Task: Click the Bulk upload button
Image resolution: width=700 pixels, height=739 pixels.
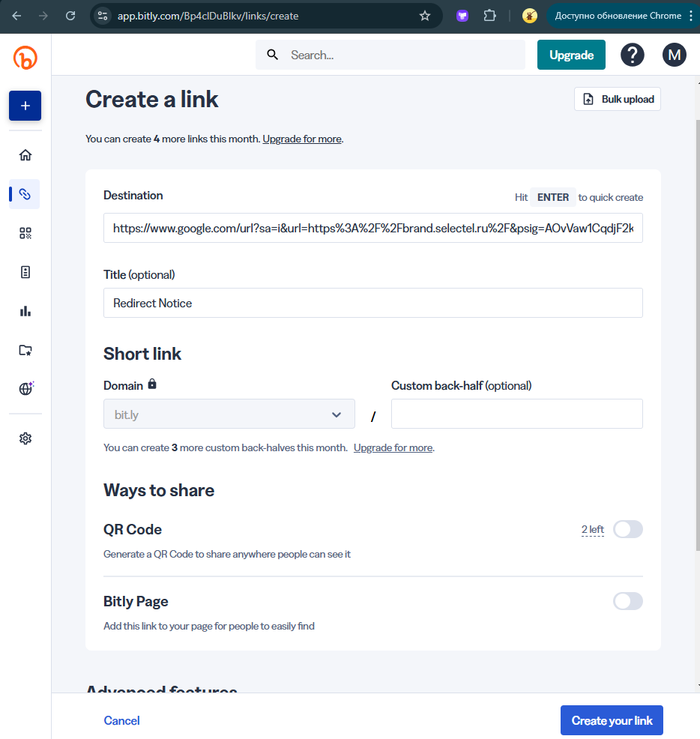Action: point(618,99)
